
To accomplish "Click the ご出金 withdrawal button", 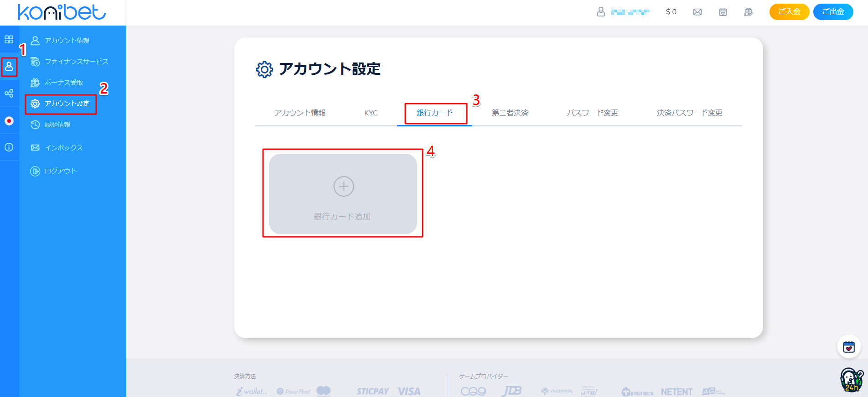I will click(833, 12).
